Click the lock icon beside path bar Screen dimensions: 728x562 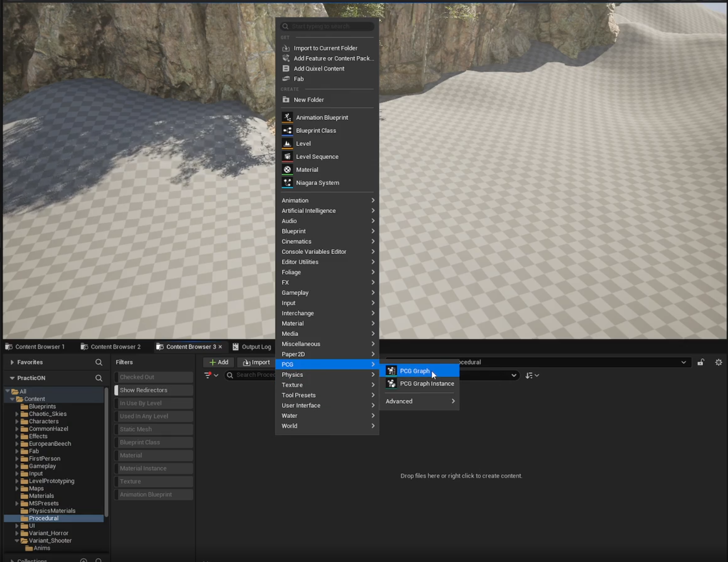click(700, 362)
